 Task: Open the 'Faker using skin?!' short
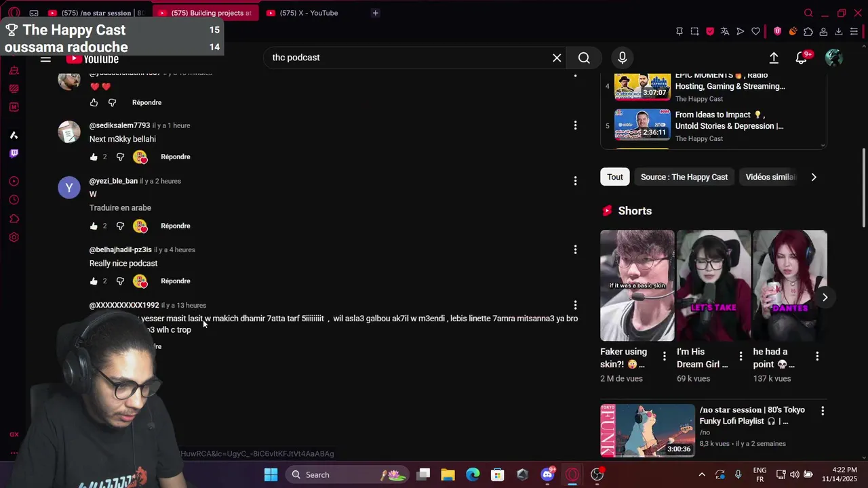pyautogui.click(x=637, y=285)
